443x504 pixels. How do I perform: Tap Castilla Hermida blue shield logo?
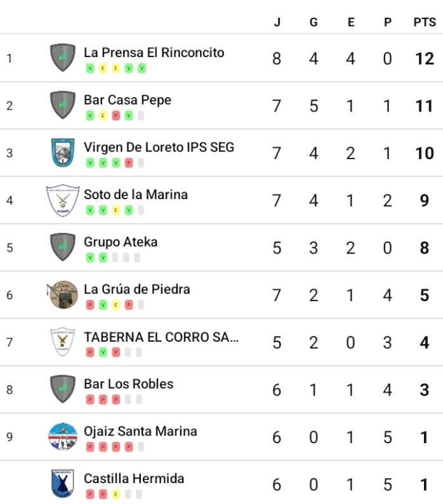point(63,484)
